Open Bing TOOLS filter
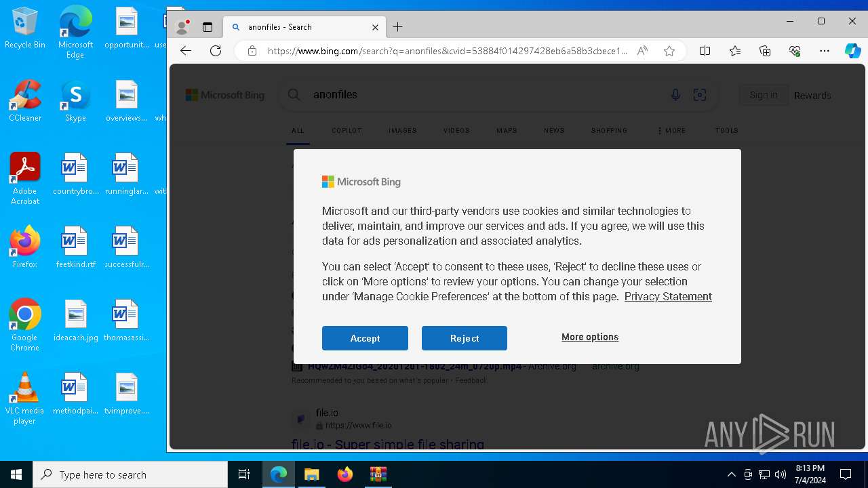Screen dimensions: 868x488 pyautogui.click(x=726, y=130)
